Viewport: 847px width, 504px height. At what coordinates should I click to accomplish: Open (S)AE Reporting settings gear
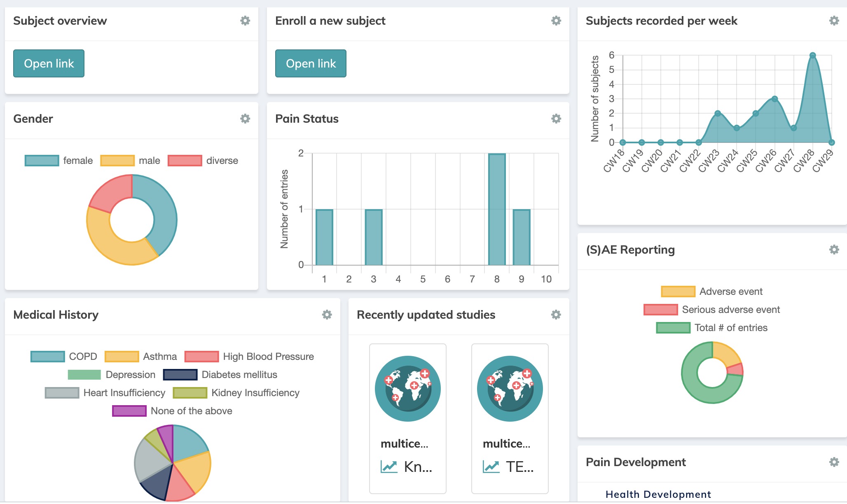(x=834, y=250)
